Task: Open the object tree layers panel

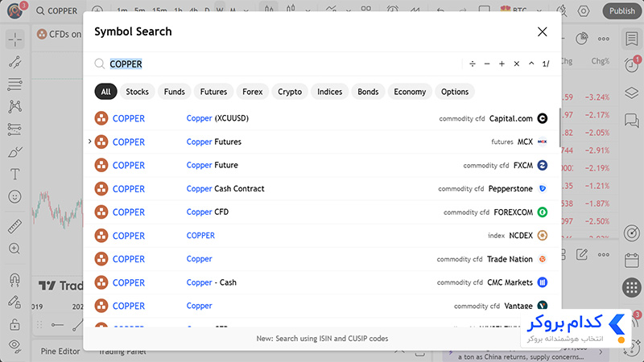Action: pyautogui.click(x=632, y=93)
